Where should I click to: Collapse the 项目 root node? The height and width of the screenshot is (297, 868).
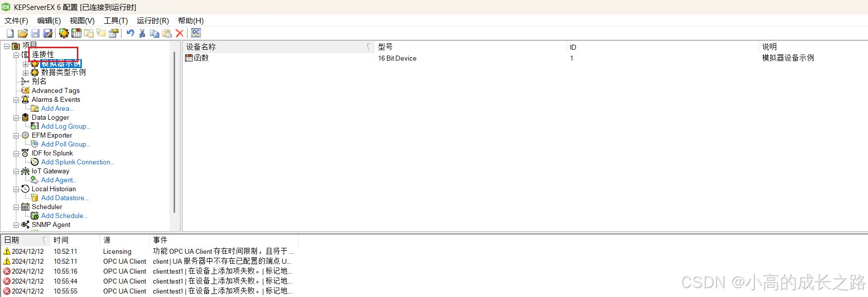(7, 46)
